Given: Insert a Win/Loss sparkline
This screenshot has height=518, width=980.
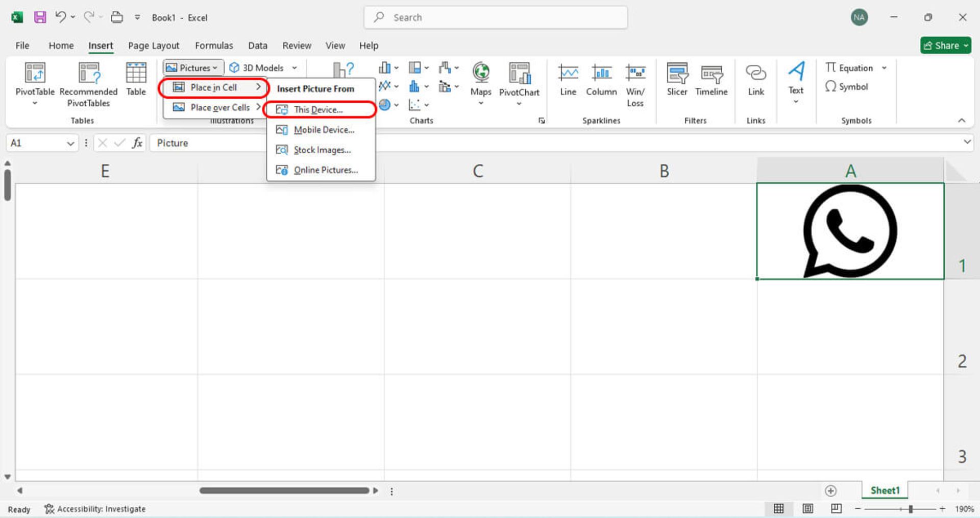Looking at the screenshot, I should pos(635,85).
